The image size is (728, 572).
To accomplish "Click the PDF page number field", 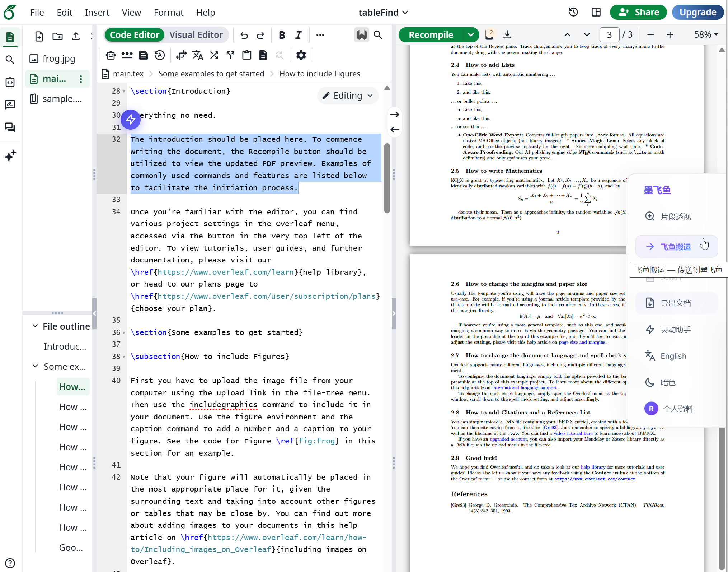I will coord(609,35).
